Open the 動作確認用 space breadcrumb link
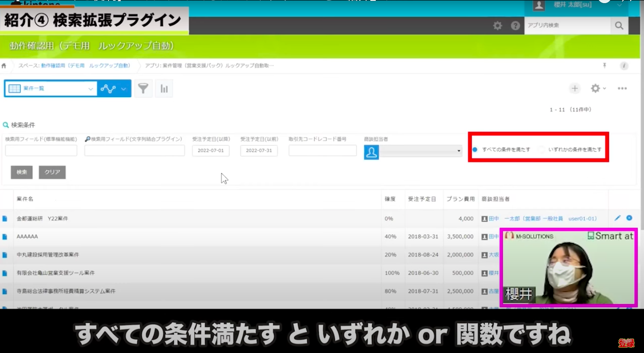Screen dimensions: 644x353 click(x=85, y=66)
